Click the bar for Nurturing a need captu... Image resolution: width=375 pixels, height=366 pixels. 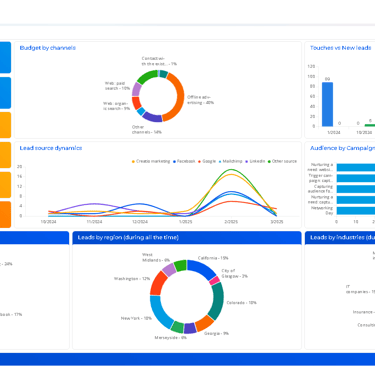(356, 200)
